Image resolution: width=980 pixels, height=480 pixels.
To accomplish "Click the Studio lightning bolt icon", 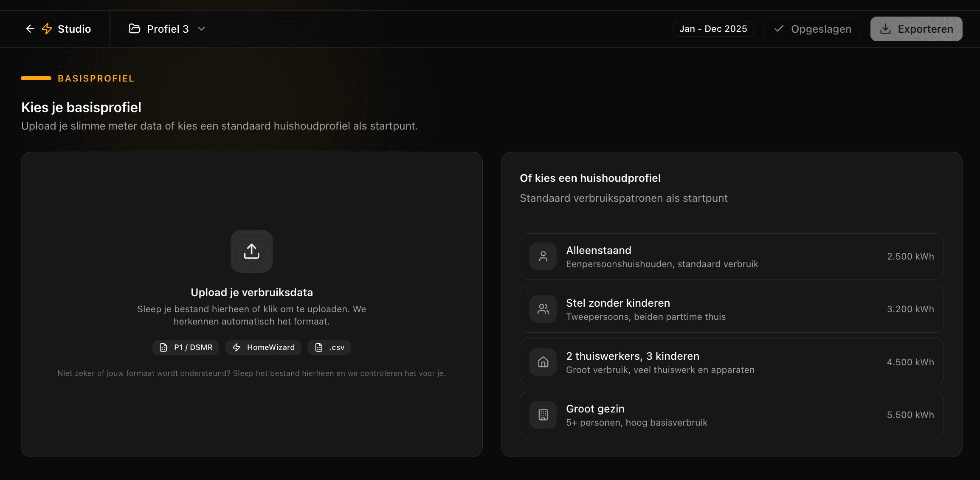I will click(x=46, y=28).
